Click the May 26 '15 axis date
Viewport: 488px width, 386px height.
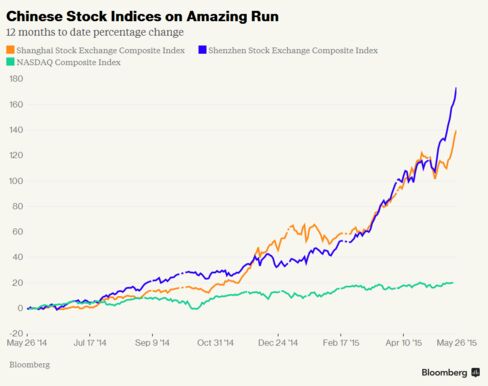tap(457, 343)
